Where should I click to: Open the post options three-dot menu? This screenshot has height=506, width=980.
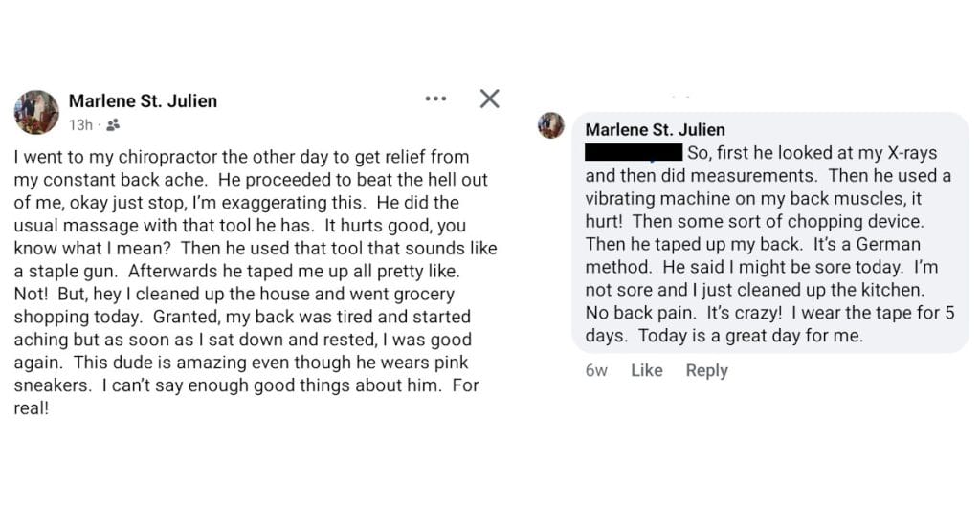click(435, 99)
